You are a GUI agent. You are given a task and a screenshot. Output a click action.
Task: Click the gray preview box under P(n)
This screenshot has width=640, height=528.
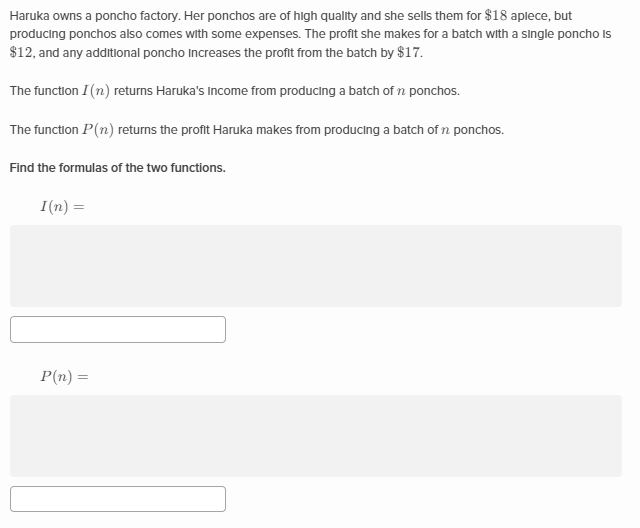[316, 435]
